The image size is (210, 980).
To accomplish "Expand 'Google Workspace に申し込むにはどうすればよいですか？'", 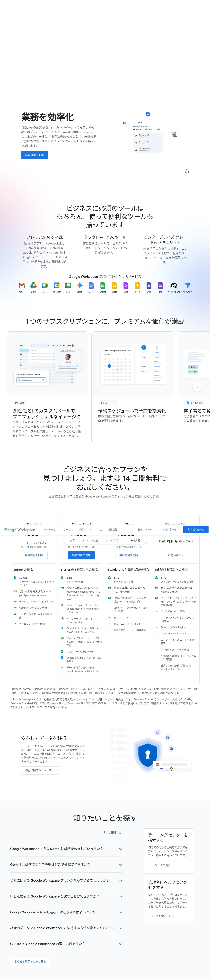I will pos(66,912).
